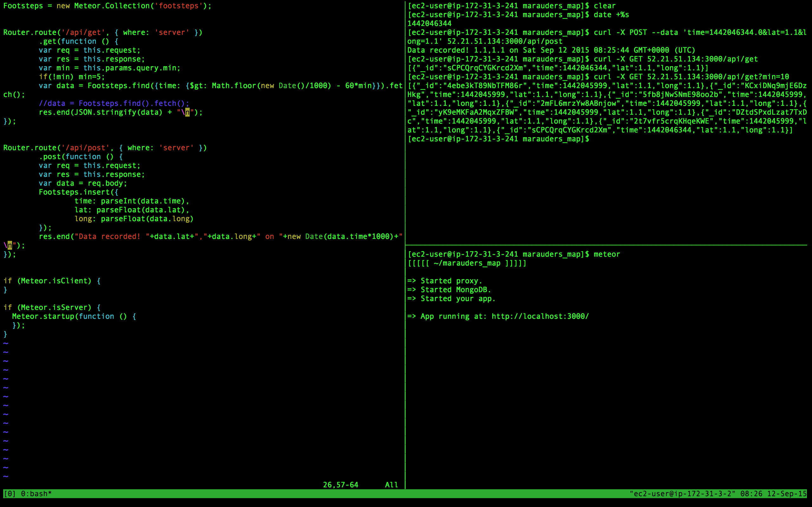This screenshot has width=812, height=507.
Task: Click the '/api/get' route string
Action: [83, 33]
